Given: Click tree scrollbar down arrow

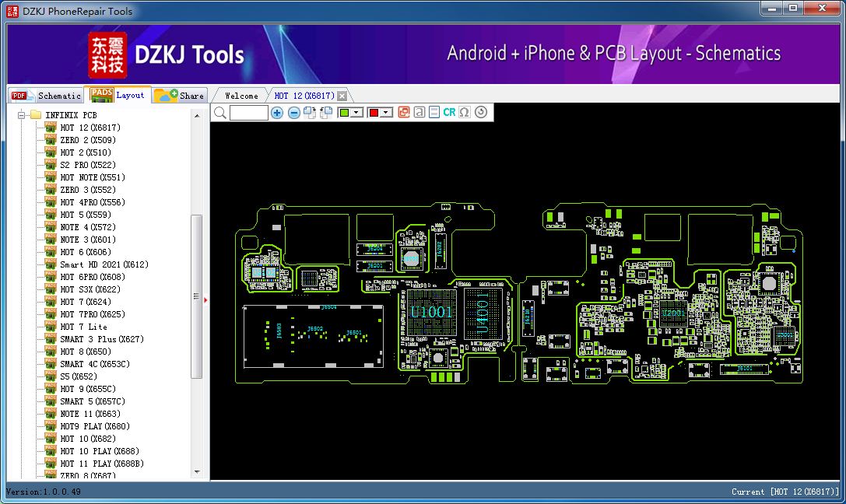Looking at the screenshot, I should coord(197,472).
